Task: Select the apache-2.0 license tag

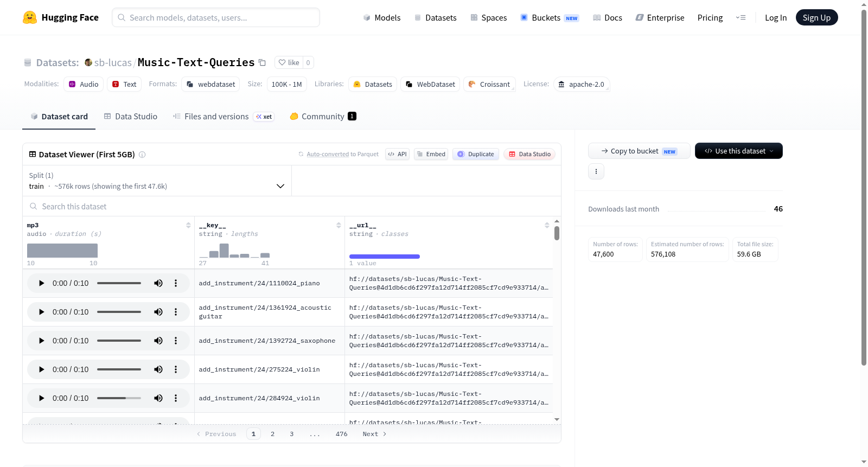Action: click(x=582, y=84)
